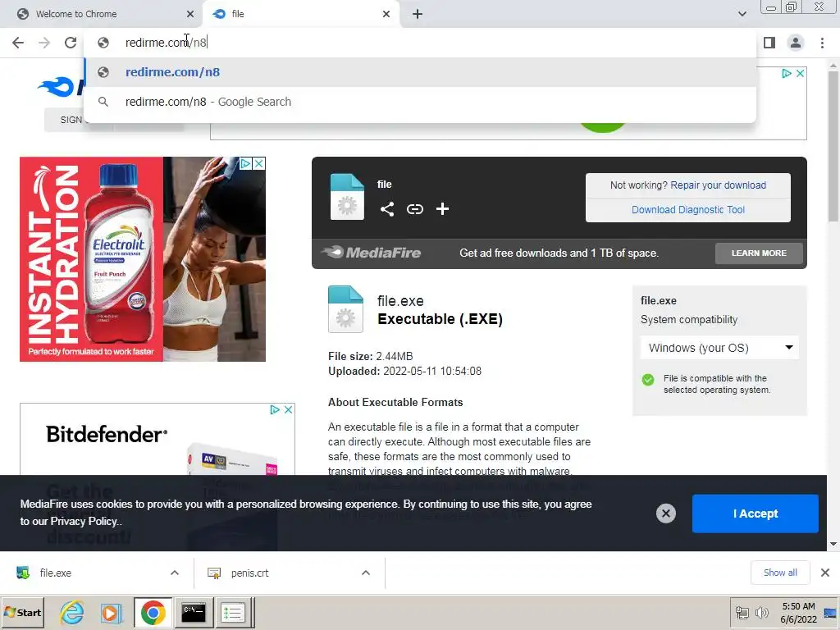The height and width of the screenshot is (630, 840).
Task: Open Repair your download link
Action: [718, 185]
